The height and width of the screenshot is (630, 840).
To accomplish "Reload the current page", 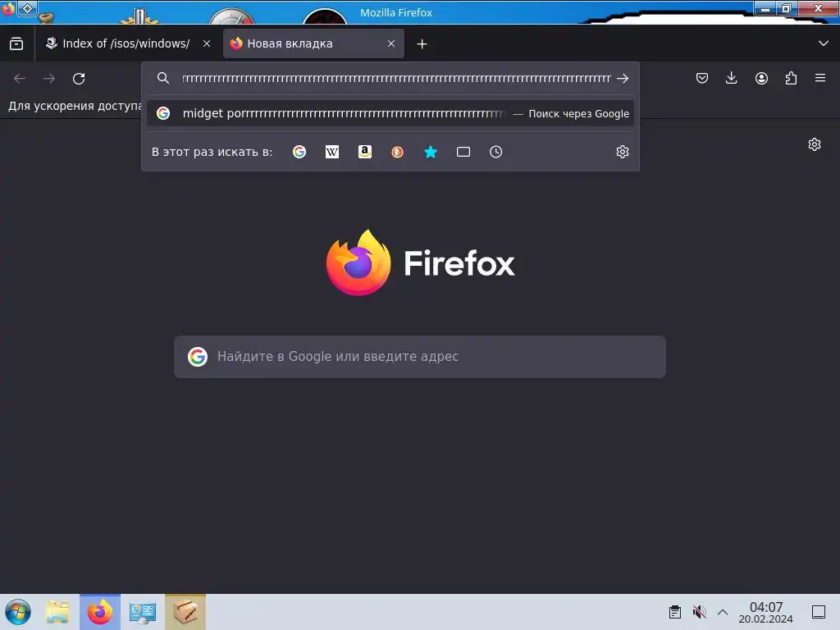I will coord(79,79).
